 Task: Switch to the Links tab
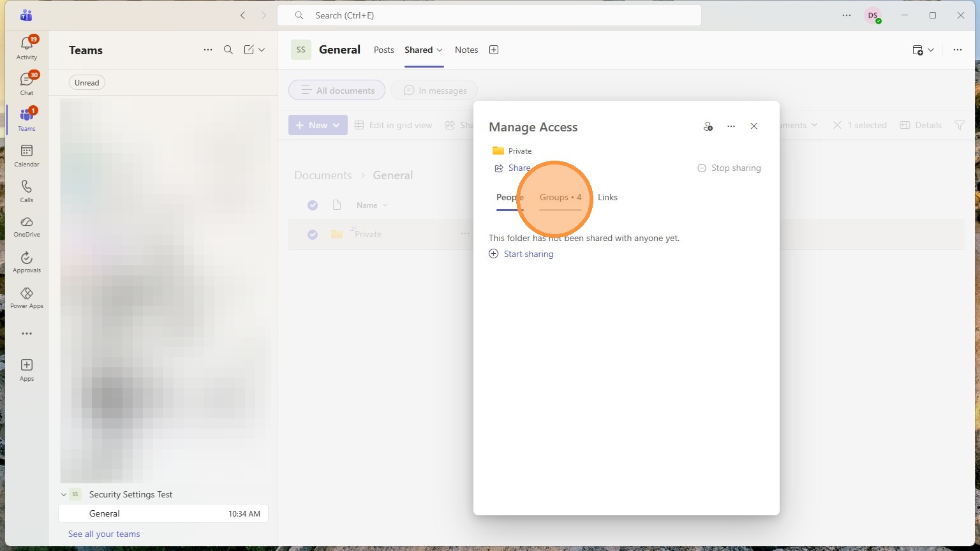[607, 197]
